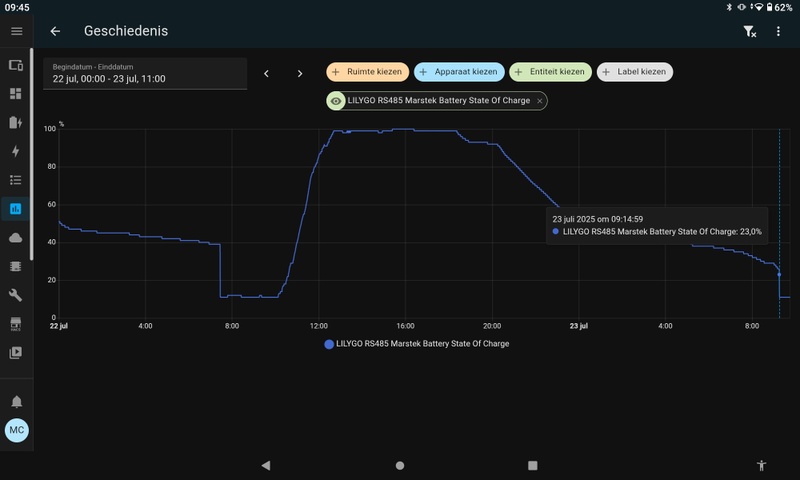Open the sidebar hamburger menu
This screenshot has height=480, width=800.
[x=16, y=31]
